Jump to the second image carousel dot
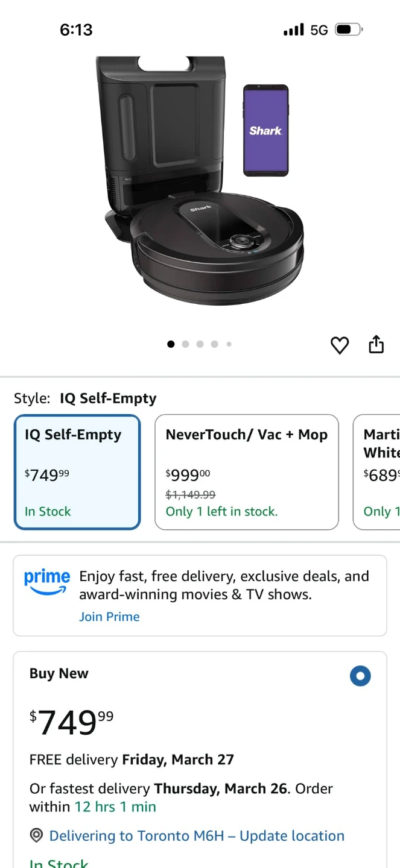This screenshot has height=868, width=400. tap(185, 344)
